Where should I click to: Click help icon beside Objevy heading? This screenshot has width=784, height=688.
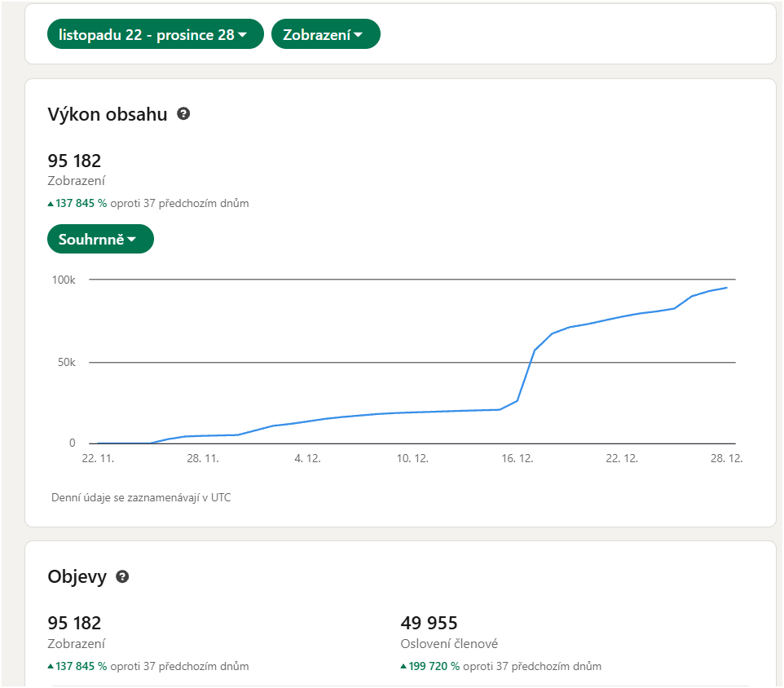point(122,577)
